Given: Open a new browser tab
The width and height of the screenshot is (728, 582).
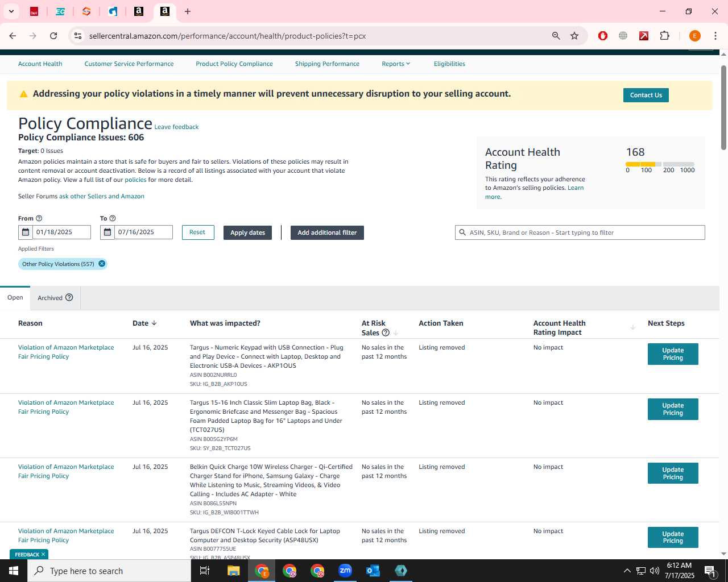Looking at the screenshot, I should [x=188, y=11].
